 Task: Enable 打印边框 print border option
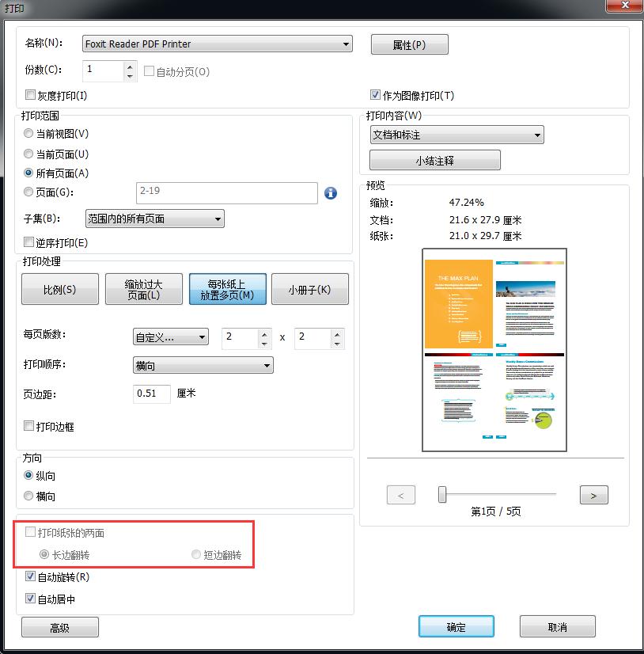(29, 427)
